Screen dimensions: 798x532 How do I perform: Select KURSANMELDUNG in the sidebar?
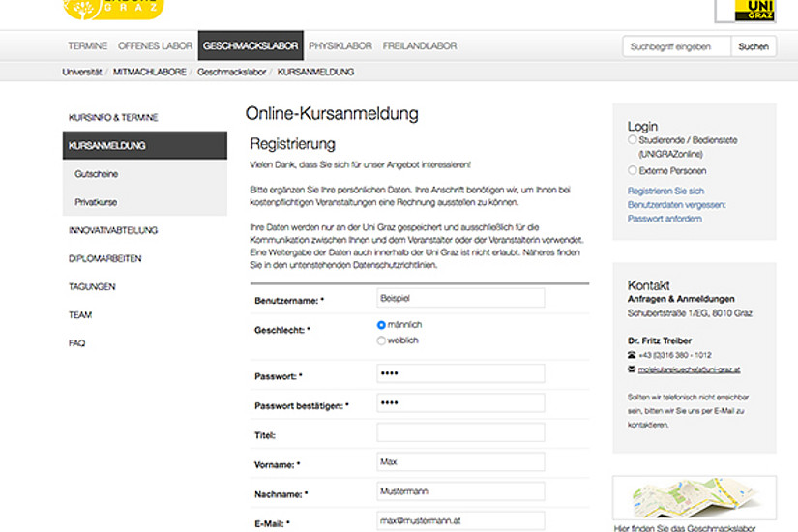[x=145, y=146]
